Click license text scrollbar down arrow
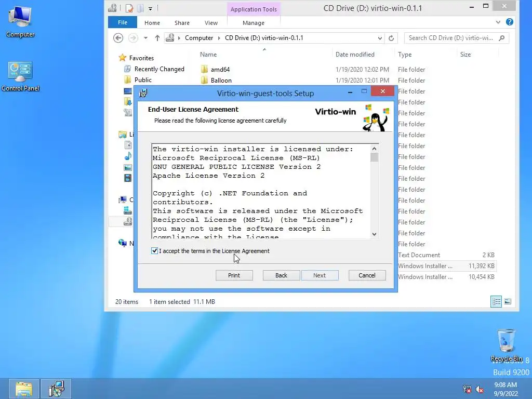This screenshot has width=532, height=399. (x=374, y=234)
